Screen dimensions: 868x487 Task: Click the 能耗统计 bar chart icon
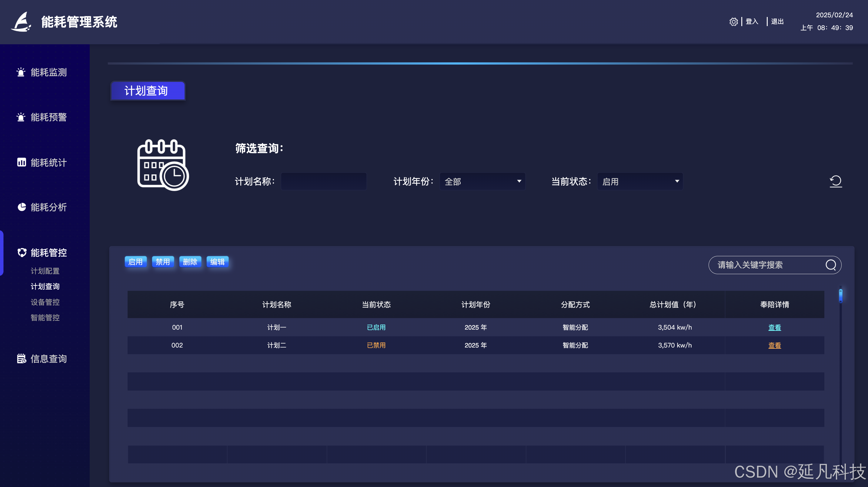point(22,163)
